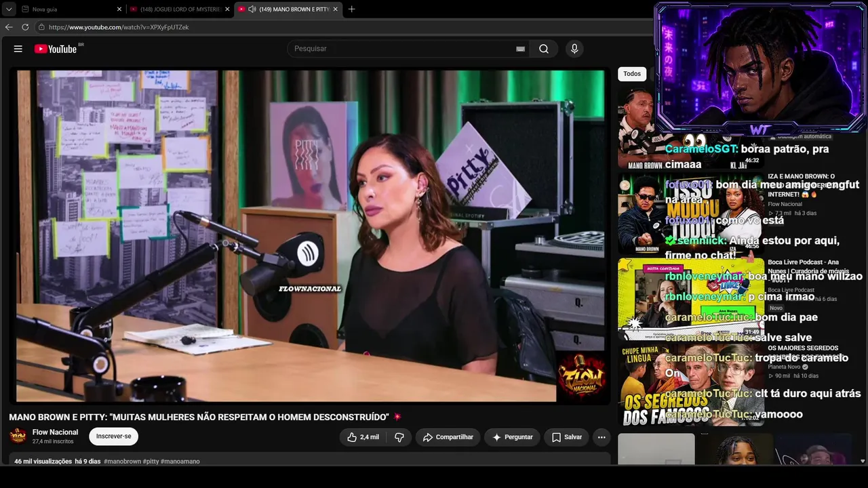
Task: Open the #manobrown hashtag link
Action: (x=123, y=462)
